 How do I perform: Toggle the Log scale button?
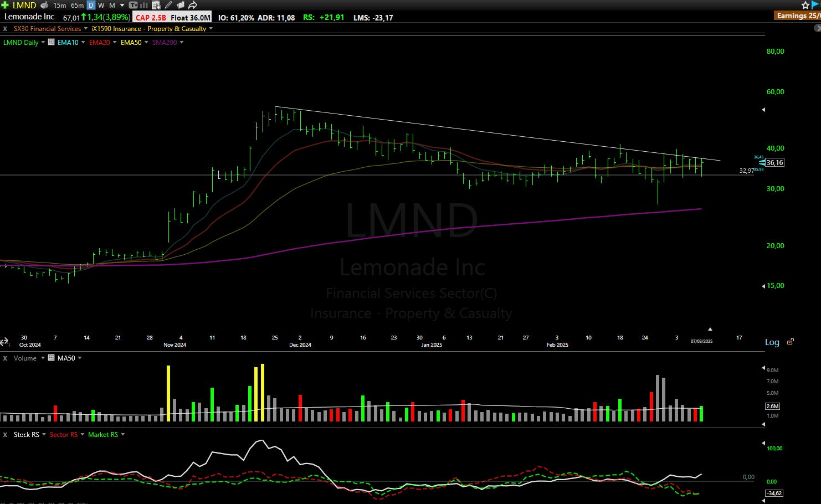click(x=772, y=342)
